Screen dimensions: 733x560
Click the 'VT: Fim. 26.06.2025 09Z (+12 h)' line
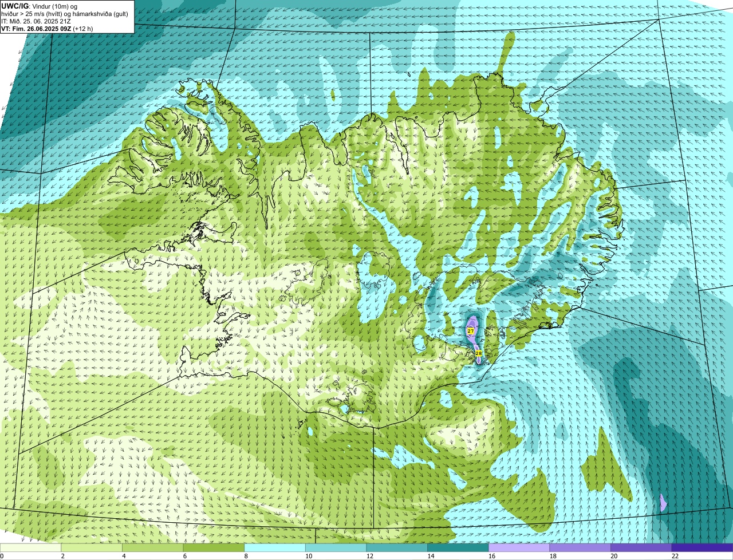click(x=48, y=28)
